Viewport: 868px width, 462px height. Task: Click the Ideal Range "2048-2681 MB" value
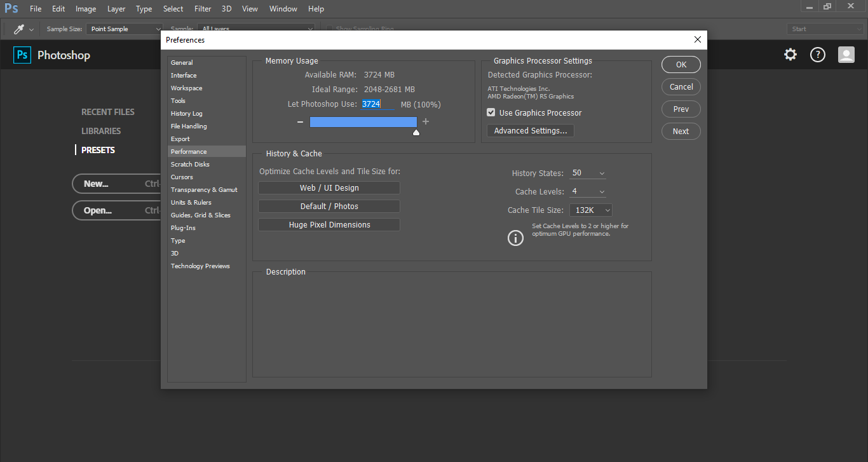(390, 90)
